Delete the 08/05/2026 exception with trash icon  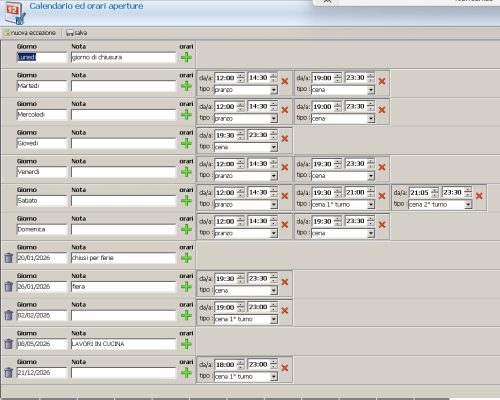pyautogui.click(x=9, y=344)
